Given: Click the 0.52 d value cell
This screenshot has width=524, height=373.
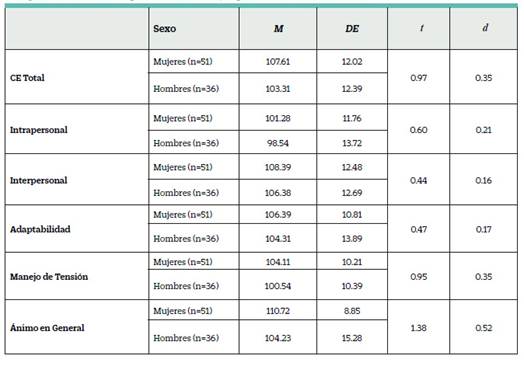Looking at the screenshot, I should click(x=484, y=328).
